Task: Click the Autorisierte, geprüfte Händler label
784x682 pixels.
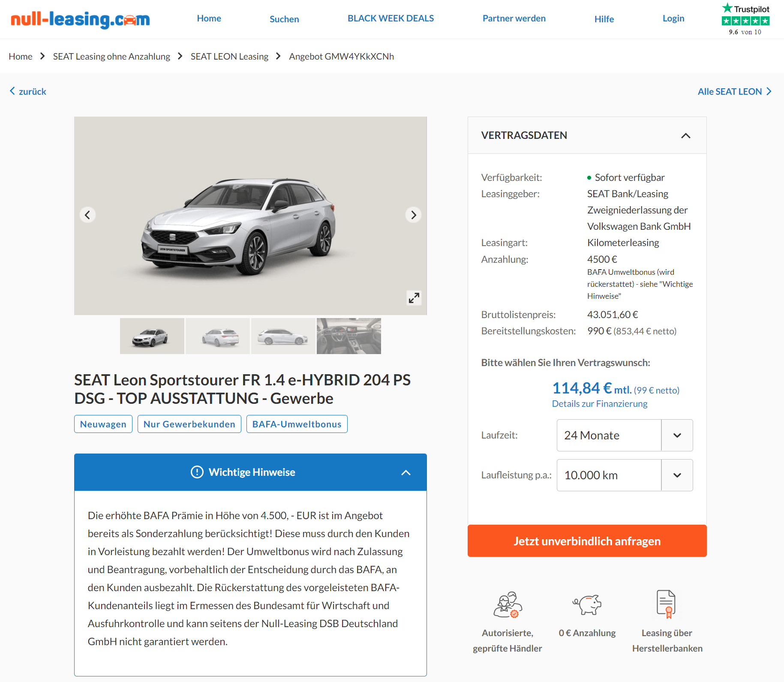Action: click(x=508, y=640)
